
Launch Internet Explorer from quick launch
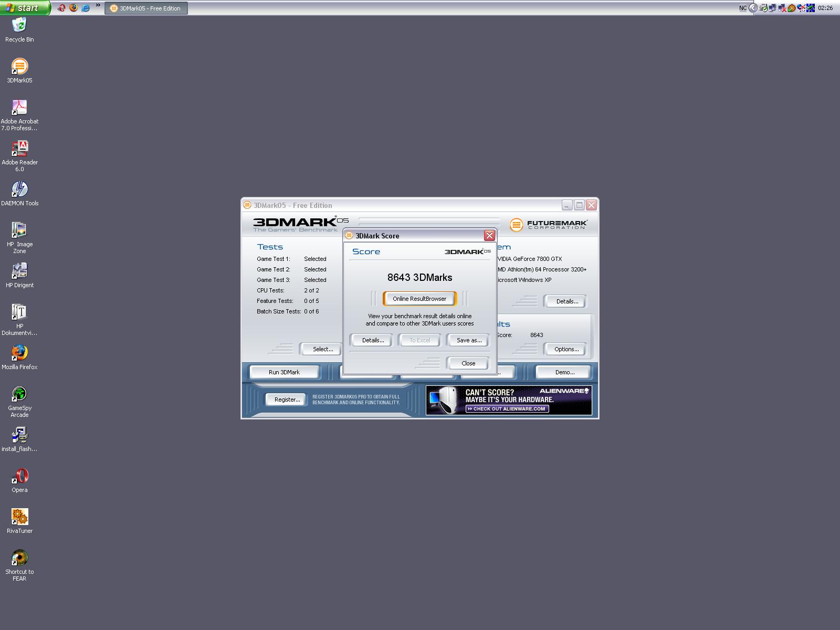coord(85,8)
